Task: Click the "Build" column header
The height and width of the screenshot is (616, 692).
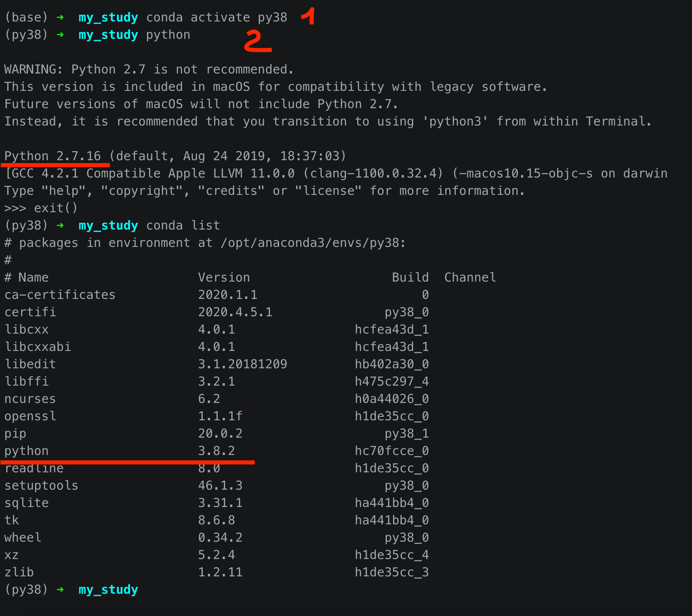Action: click(410, 277)
